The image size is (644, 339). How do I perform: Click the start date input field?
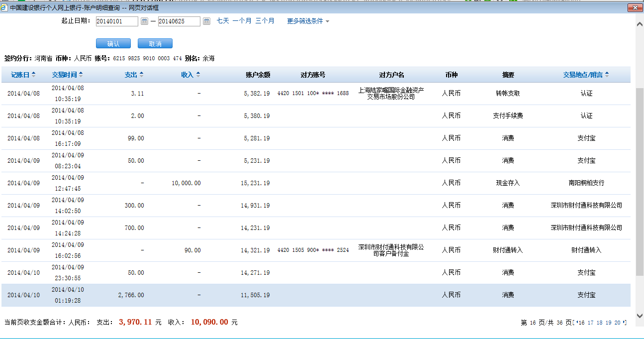tap(116, 21)
